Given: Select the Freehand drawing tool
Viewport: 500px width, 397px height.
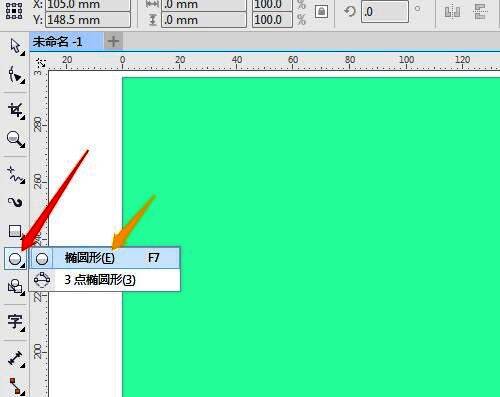Looking at the screenshot, I should [15, 175].
